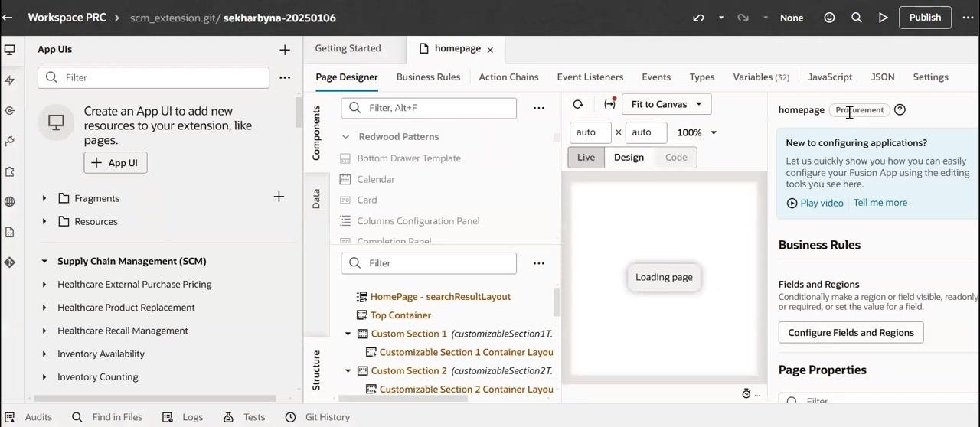Expand the Resources folder
980x427 pixels.
tap(44, 221)
